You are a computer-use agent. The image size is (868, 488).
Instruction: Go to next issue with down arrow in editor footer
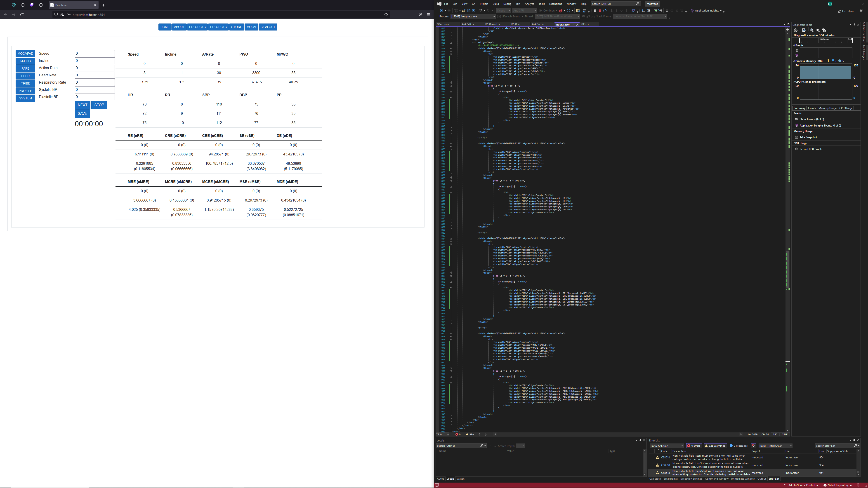coord(486,434)
